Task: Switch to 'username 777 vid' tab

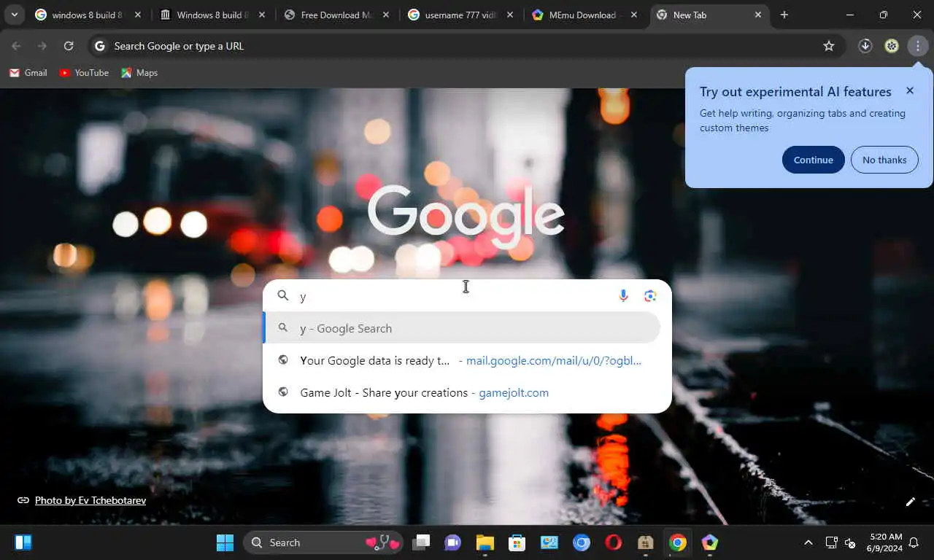Action: click(x=460, y=15)
